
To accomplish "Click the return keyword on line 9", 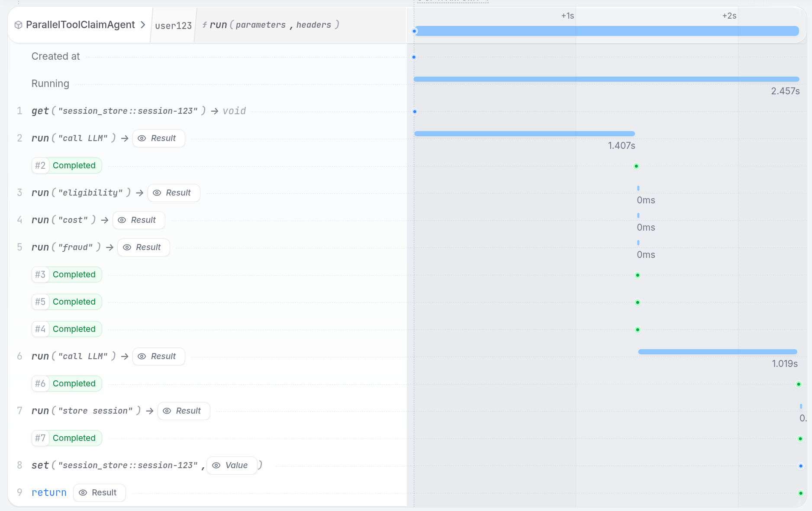I will (49, 493).
